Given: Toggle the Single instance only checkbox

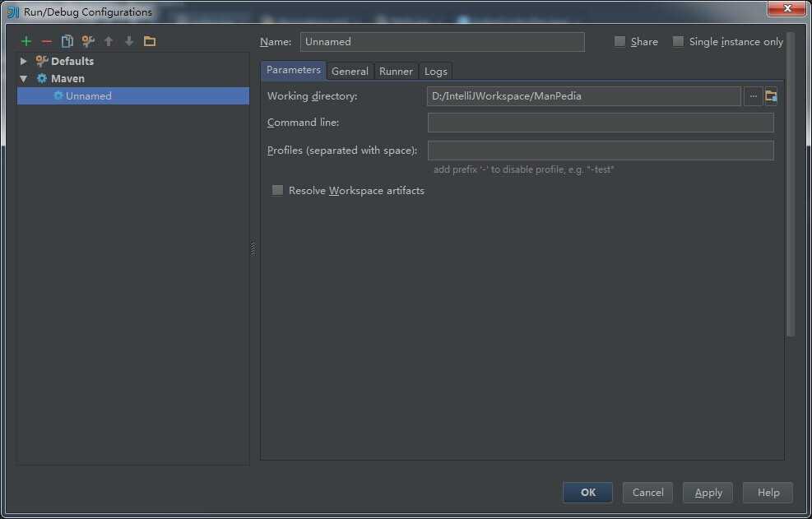Looking at the screenshot, I should 678,41.
